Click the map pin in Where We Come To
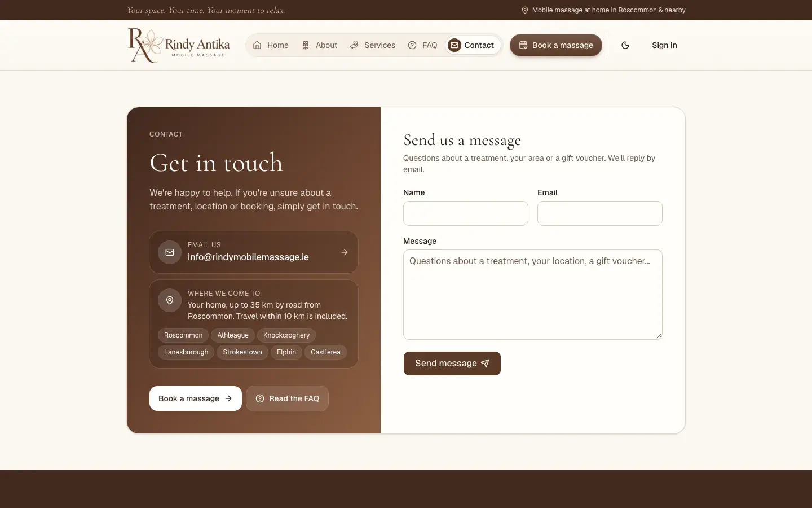The height and width of the screenshot is (508, 812). point(170,300)
